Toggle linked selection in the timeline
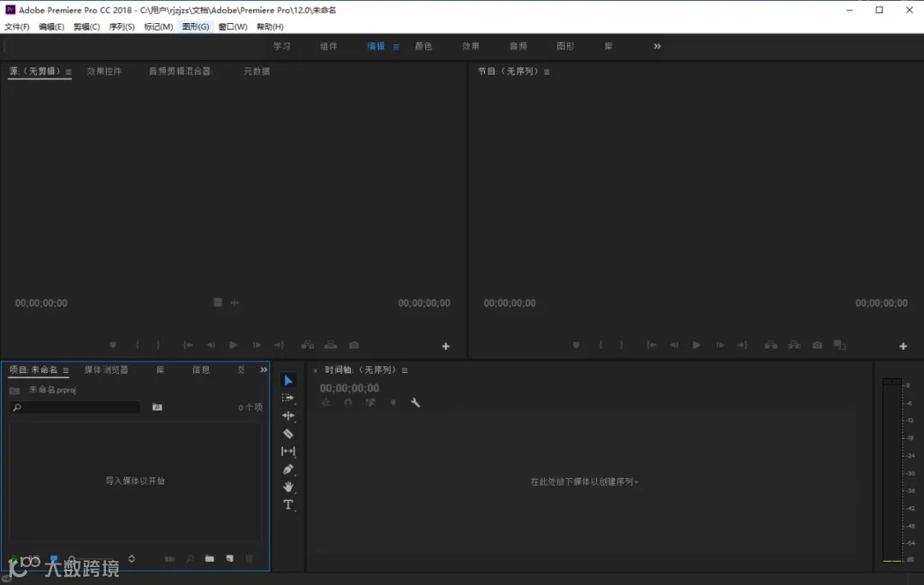This screenshot has height=585, width=924. 370,403
